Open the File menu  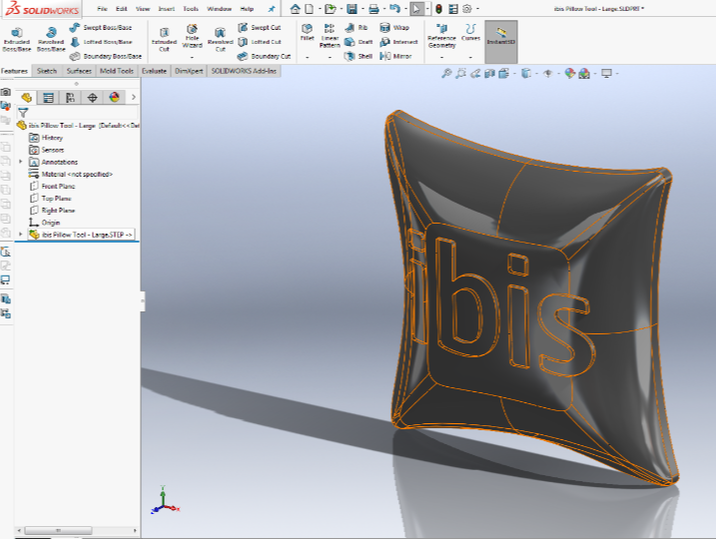coord(102,9)
